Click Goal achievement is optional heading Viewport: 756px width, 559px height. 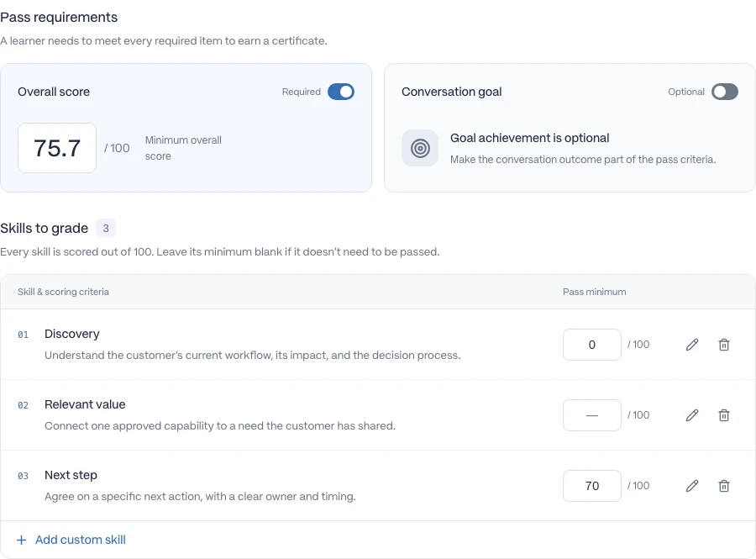529,138
